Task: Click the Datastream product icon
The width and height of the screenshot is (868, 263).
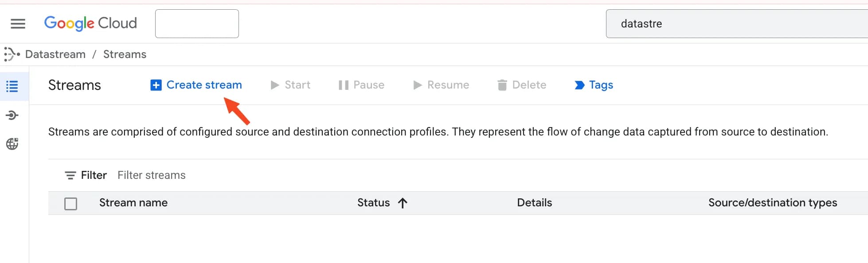Action: [x=12, y=54]
